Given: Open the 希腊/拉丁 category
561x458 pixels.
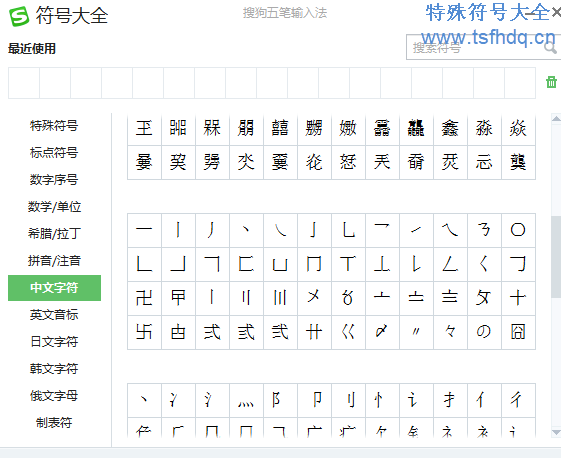Looking at the screenshot, I should pos(54,234).
